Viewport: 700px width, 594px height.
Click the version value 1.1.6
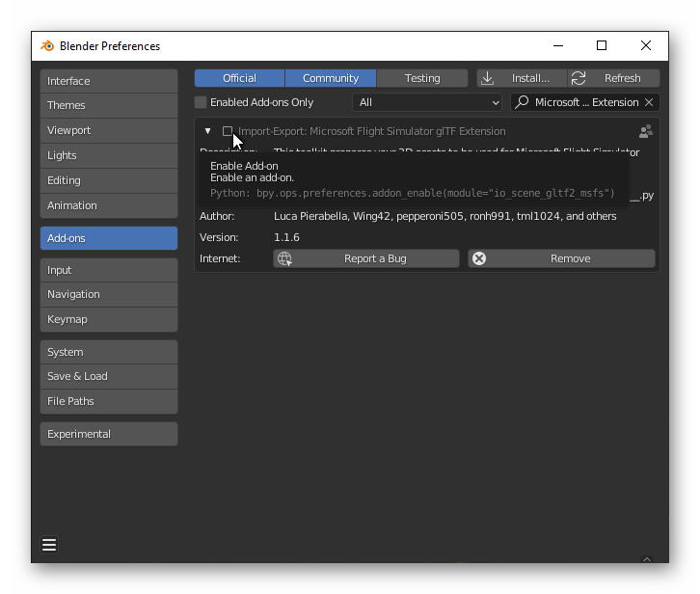286,237
